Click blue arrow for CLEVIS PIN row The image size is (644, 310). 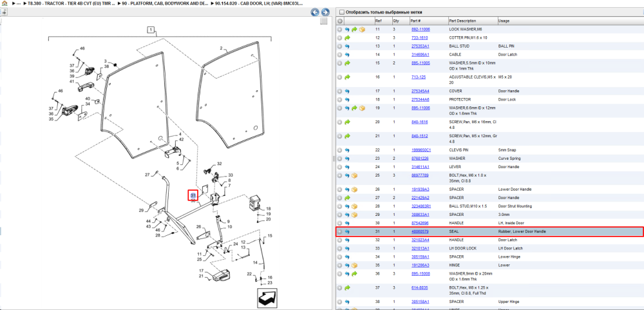pos(347,150)
